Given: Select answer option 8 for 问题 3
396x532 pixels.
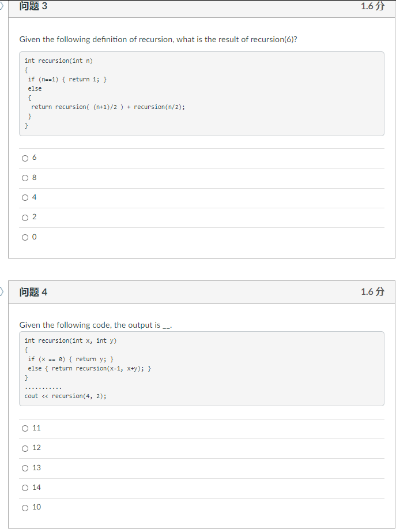Looking at the screenshot, I should point(25,178).
